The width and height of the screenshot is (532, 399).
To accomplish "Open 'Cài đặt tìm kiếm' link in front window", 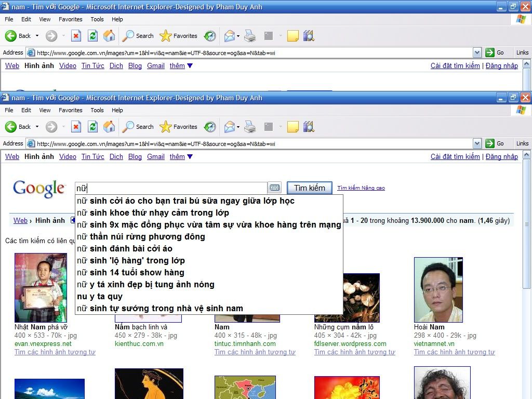I will point(455,156).
